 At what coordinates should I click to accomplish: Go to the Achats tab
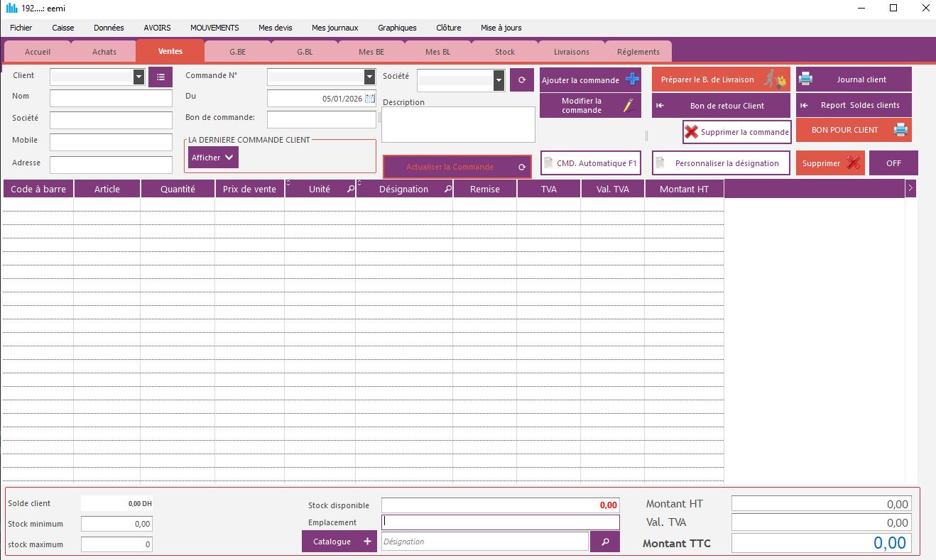(x=104, y=52)
